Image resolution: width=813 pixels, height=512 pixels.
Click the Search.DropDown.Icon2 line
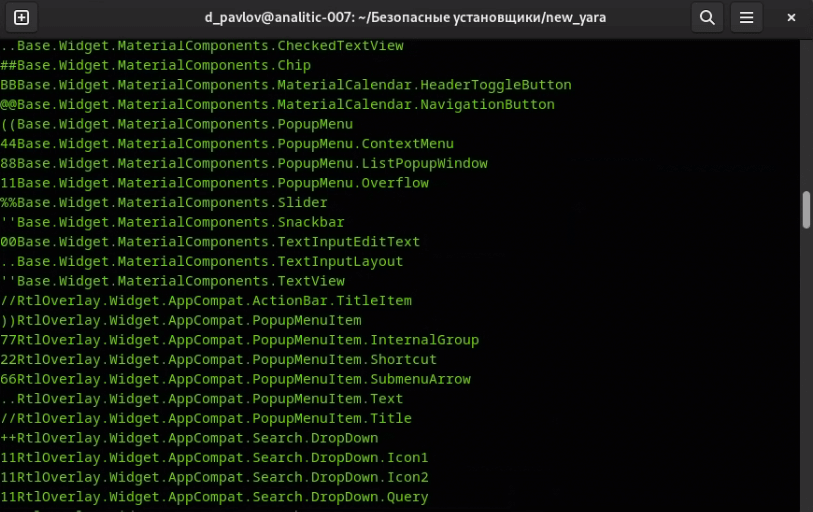[x=214, y=477]
